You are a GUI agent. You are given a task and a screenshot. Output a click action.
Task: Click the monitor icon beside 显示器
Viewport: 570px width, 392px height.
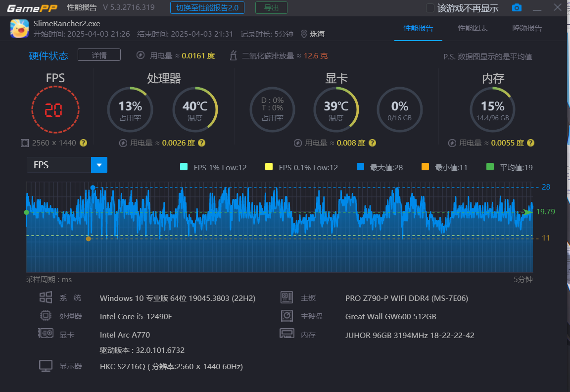[46, 366]
